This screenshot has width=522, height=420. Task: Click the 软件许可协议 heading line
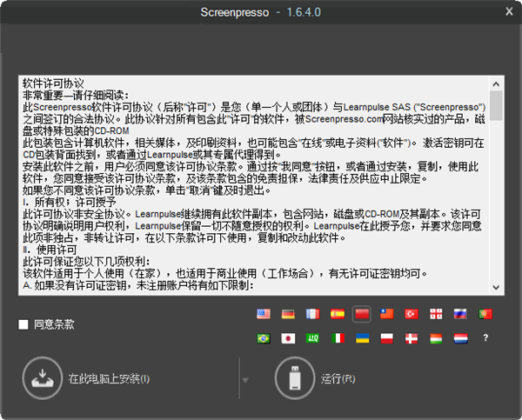(53, 83)
